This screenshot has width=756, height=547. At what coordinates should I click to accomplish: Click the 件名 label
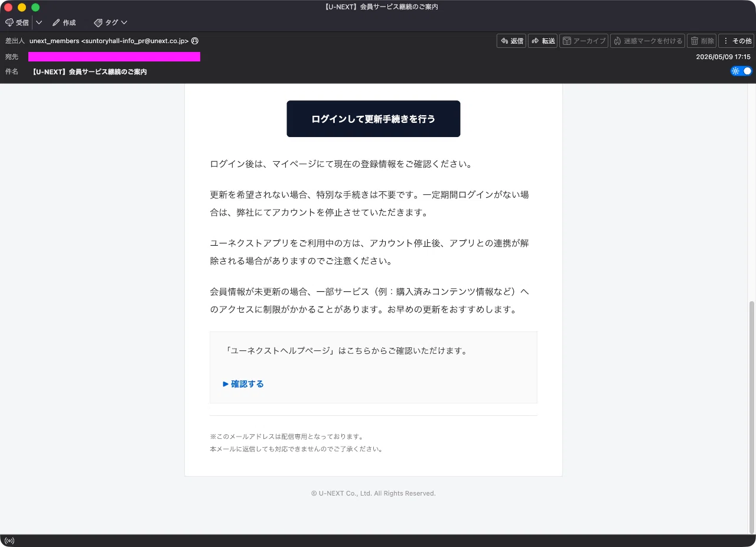(x=12, y=71)
